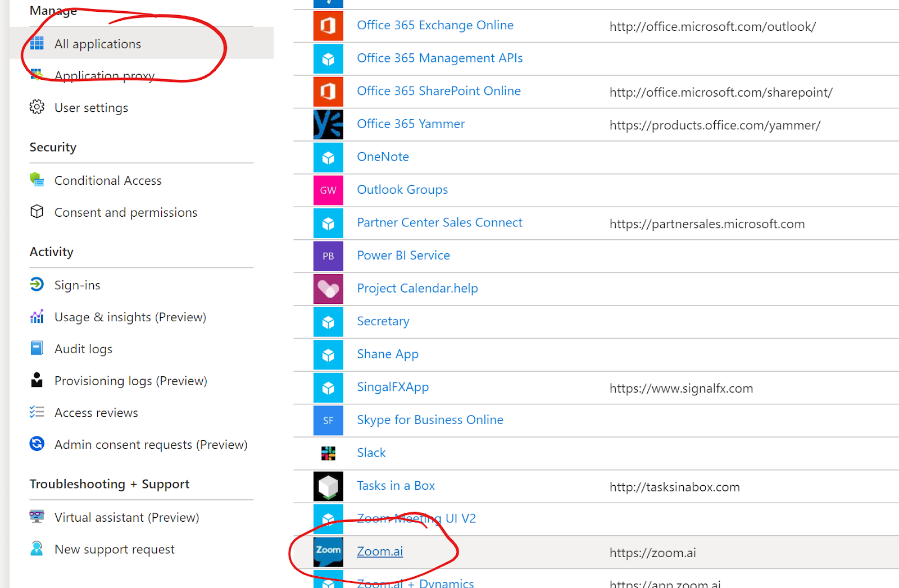Open Outlook Groups application link
The image size is (899, 588).
click(x=403, y=190)
